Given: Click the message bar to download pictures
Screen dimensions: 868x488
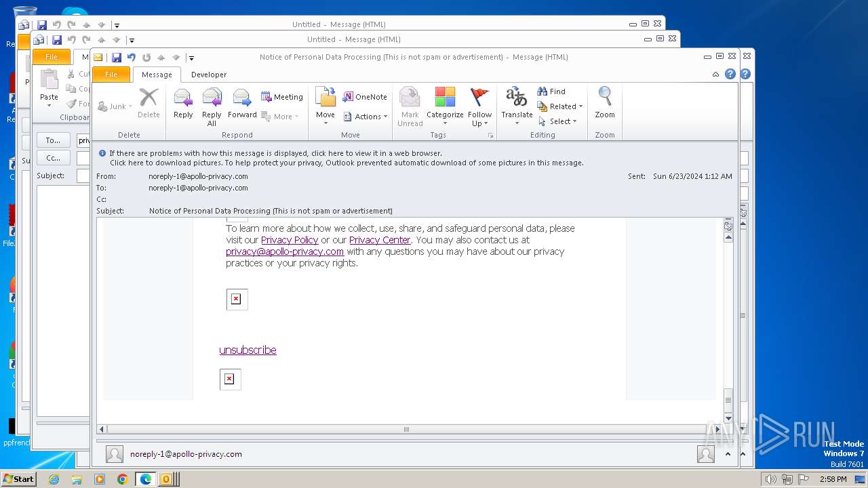Looking at the screenshot, I should click(x=347, y=163).
